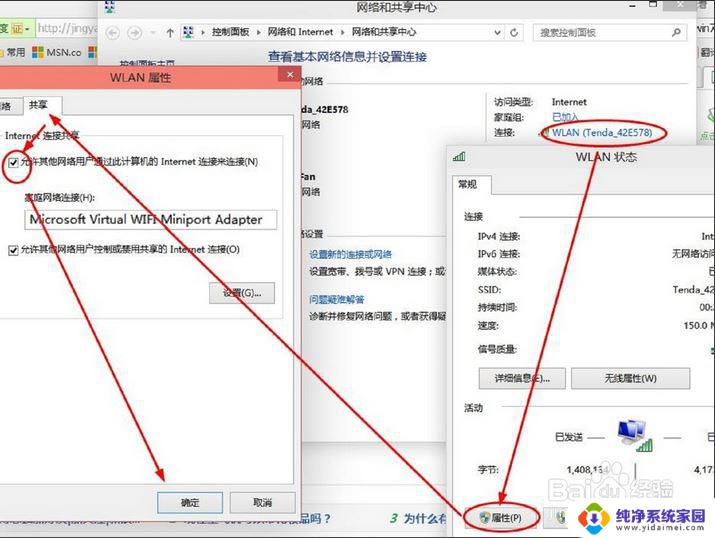This screenshot has height=538, width=715.
Task: Click 取消 in WLAN 属性 dialog
Action: point(262,502)
